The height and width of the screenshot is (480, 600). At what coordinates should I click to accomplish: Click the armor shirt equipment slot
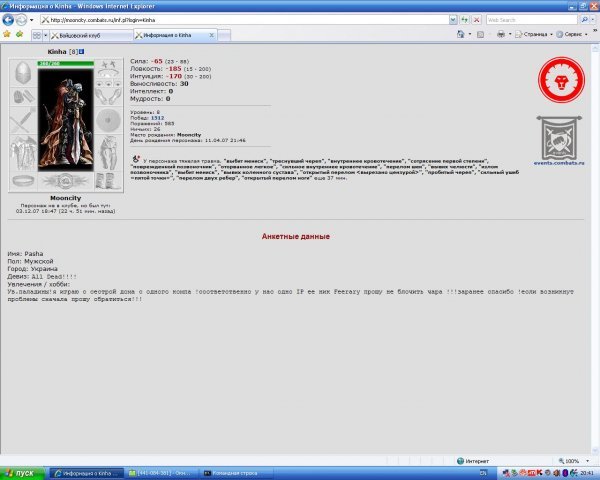pyautogui.click(x=23, y=153)
